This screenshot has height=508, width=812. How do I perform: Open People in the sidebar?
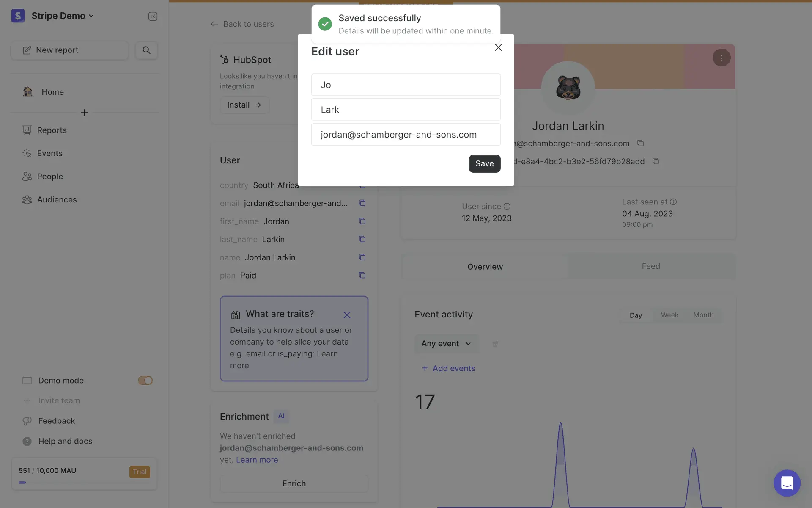(x=50, y=176)
